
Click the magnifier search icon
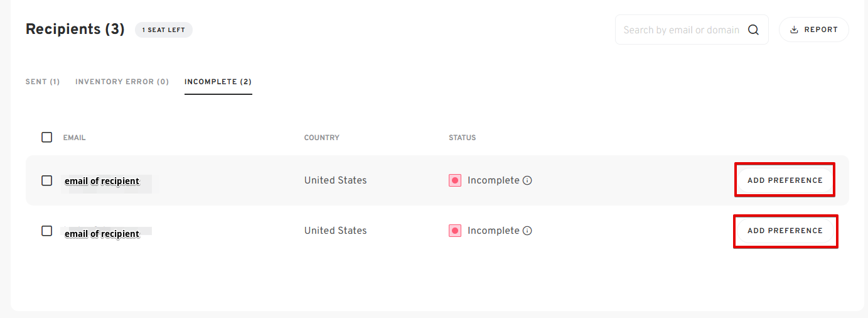tap(753, 30)
